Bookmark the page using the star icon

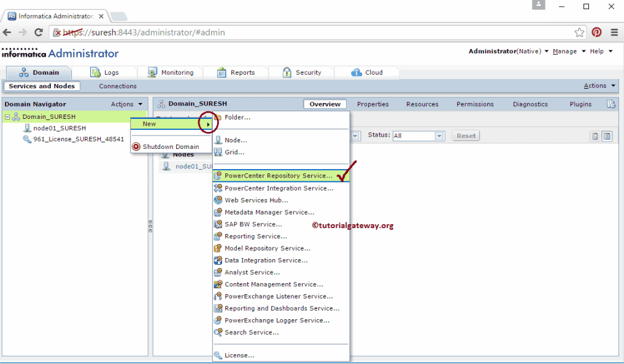pyautogui.click(x=580, y=32)
